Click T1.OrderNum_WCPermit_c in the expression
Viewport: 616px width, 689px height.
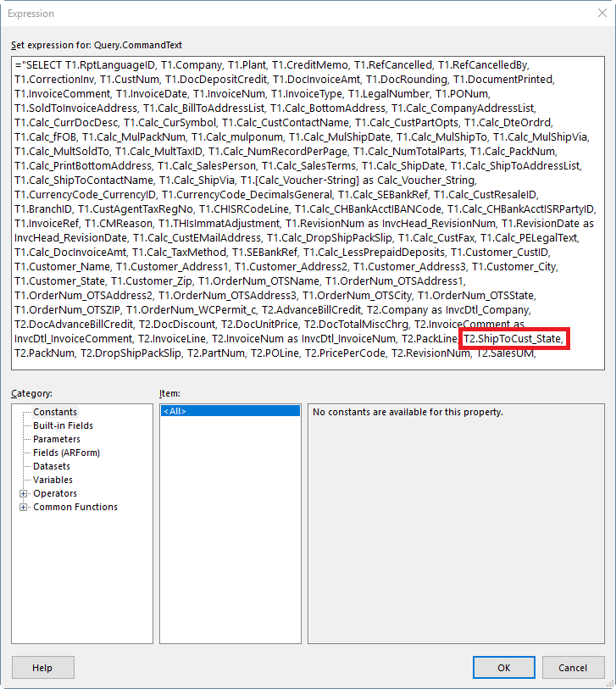tap(191, 310)
